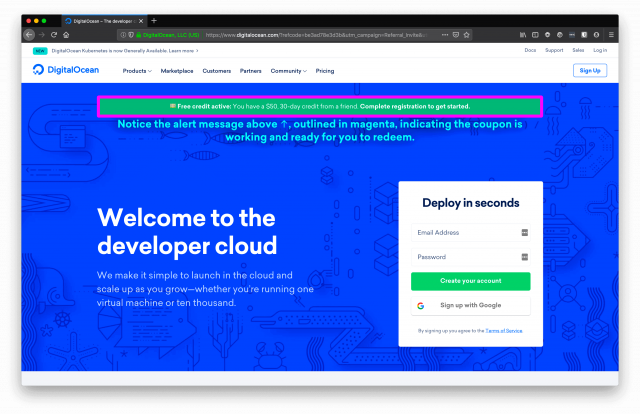
Task: Click the Password input field
Action: pos(471,257)
